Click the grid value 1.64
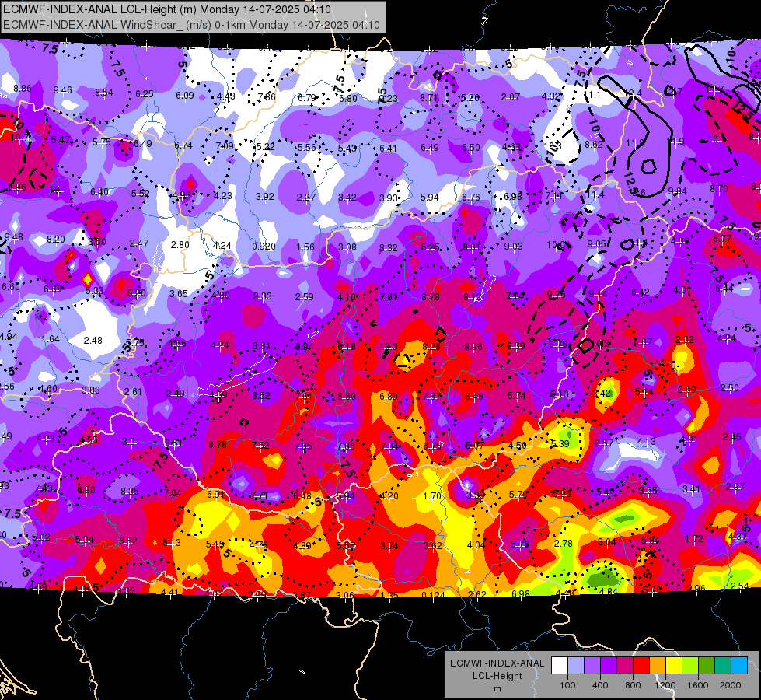 pyautogui.click(x=51, y=339)
